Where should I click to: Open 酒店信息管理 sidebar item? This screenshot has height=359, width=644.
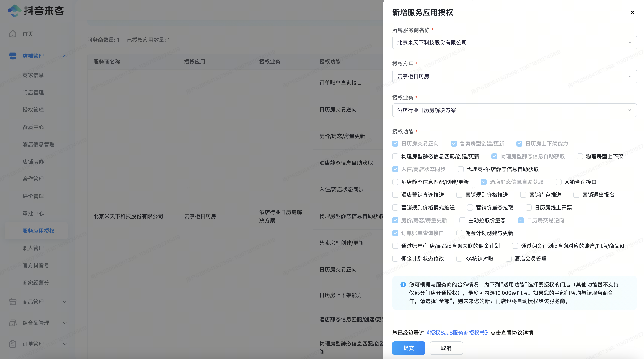tap(39, 144)
